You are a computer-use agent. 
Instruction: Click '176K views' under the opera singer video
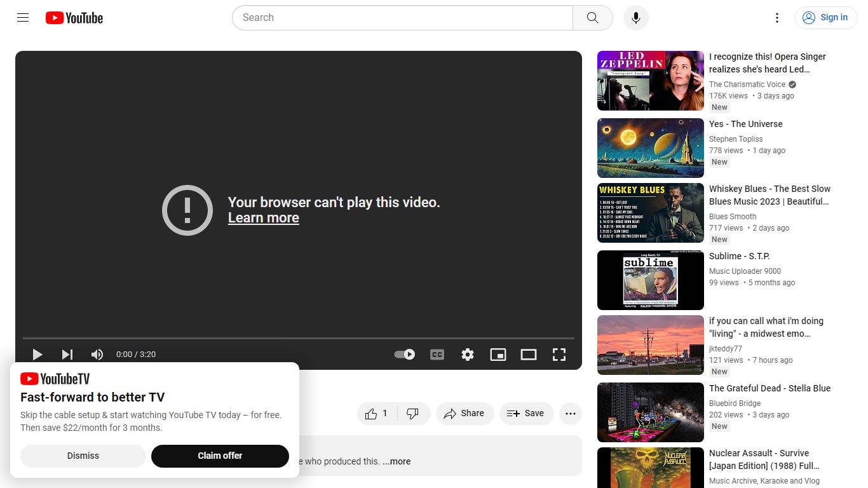point(728,96)
